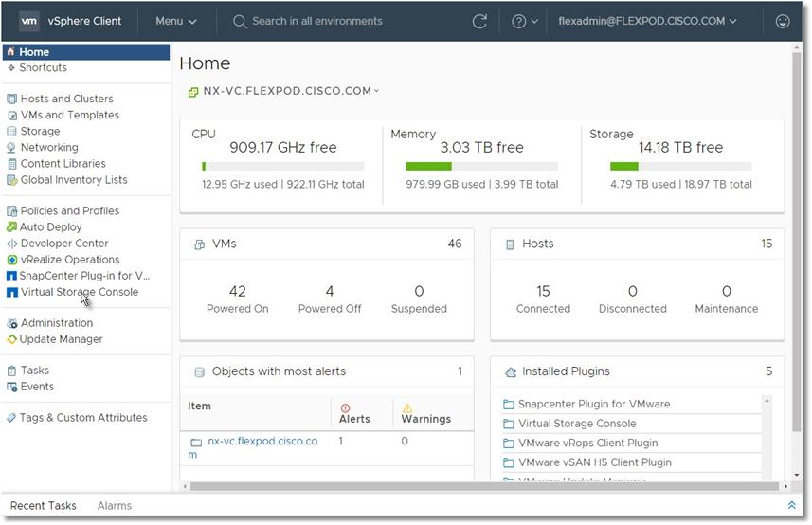Click the Content Libraries icon
The image size is (812, 525).
pos(11,164)
